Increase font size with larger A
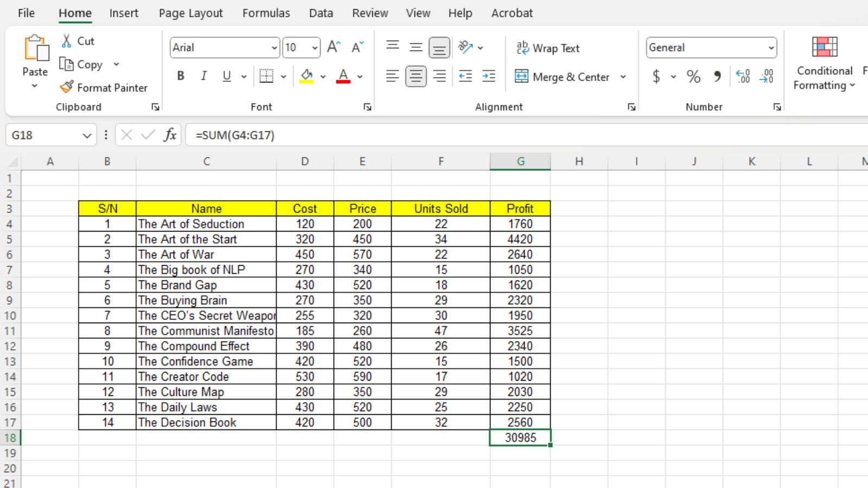 click(x=334, y=47)
